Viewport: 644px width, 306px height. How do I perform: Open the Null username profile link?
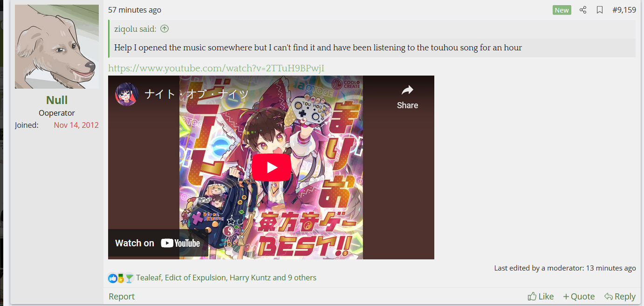coord(57,100)
